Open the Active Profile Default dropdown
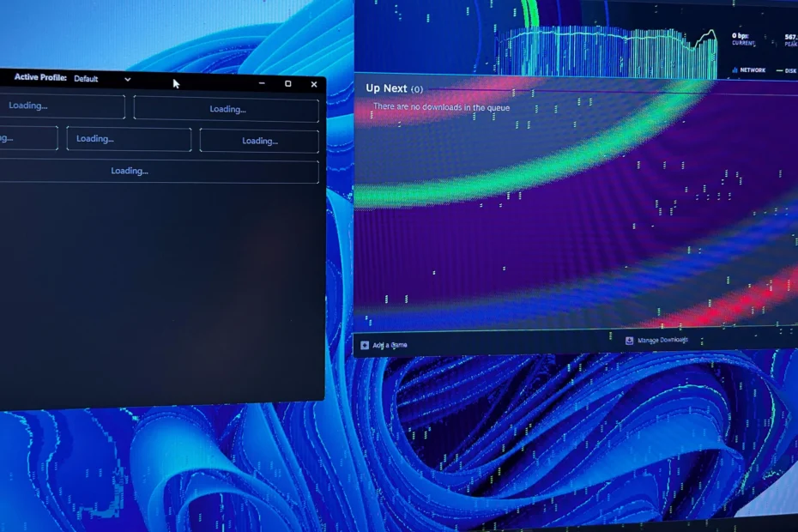This screenshot has height=532, width=798. pyautogui.click(x=102, y=79)
